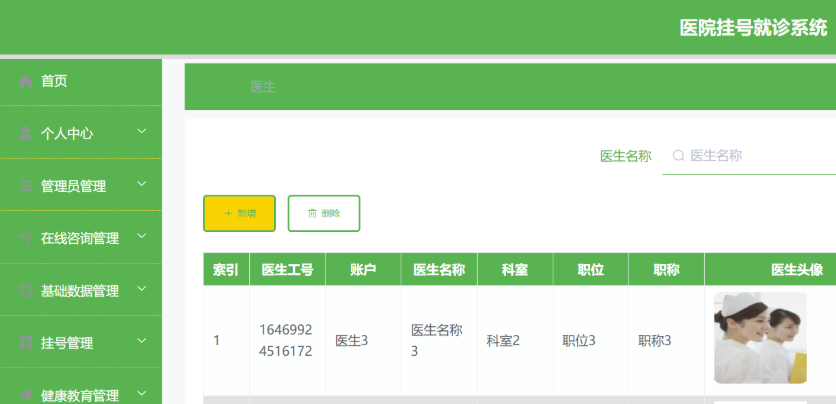The image size is (836, 404).
Task: Click the magnifier icon in the search box
Action: point(678,156)
